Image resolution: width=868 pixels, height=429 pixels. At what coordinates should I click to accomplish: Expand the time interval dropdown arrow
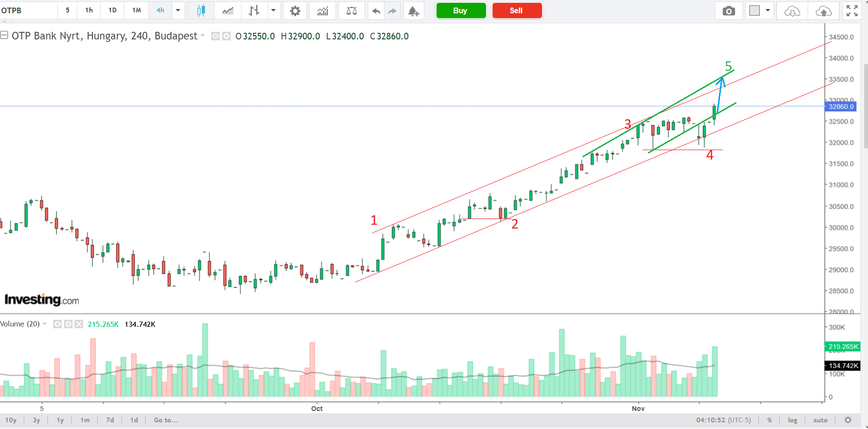(x=178, y=10)
